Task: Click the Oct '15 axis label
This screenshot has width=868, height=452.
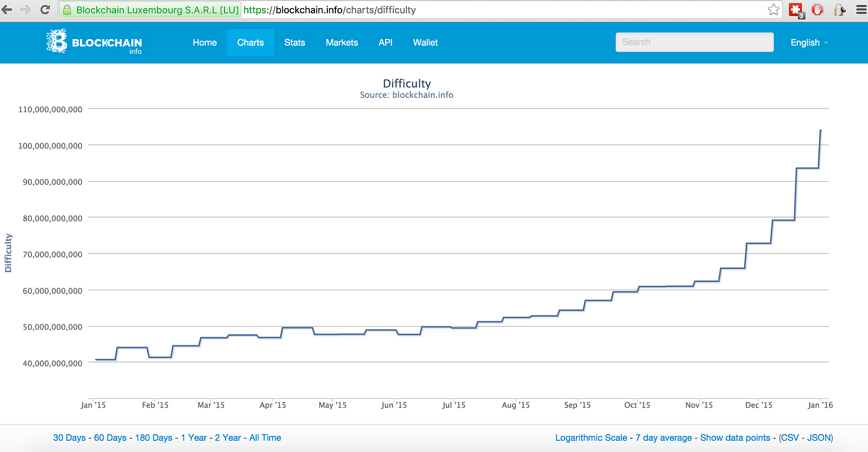Action: click(637, 405)
